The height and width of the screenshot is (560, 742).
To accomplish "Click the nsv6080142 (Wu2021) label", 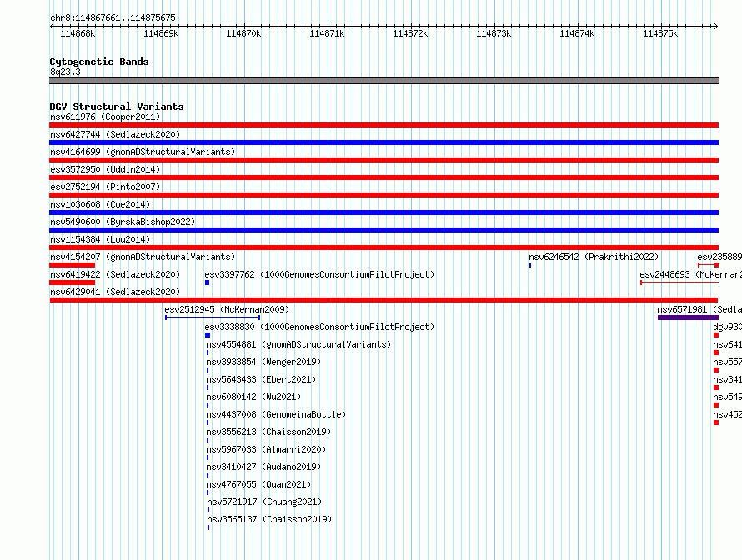I will point(253,397).
